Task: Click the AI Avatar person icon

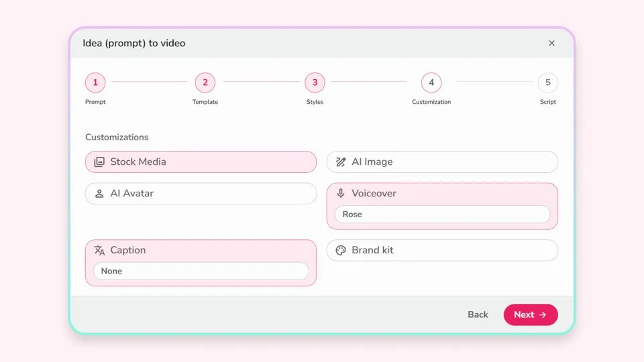Action: click(x=99, y=193)
